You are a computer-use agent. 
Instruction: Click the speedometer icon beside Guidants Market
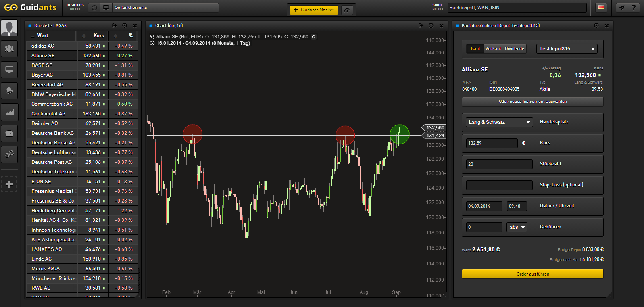(347, 10)
